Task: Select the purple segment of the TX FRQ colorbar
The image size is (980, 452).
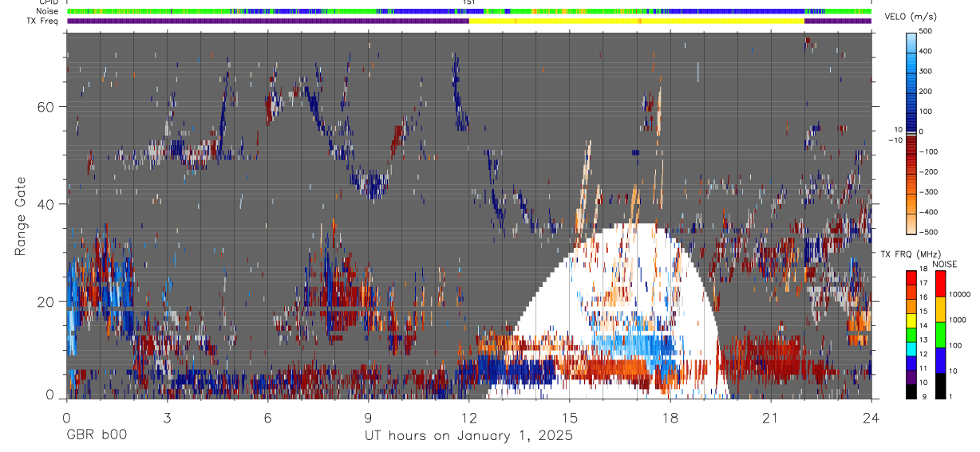Action: point(911,377)
